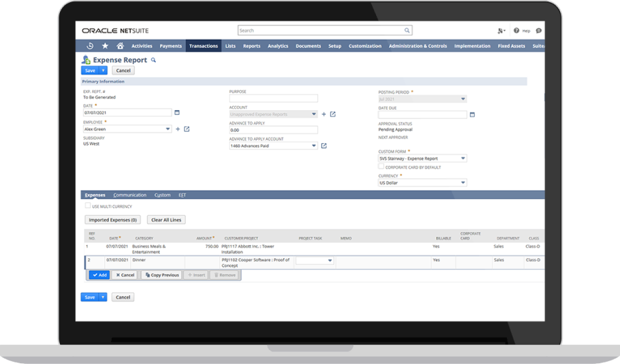Click the Advance to Apply amount field

[x=273, y=130]
